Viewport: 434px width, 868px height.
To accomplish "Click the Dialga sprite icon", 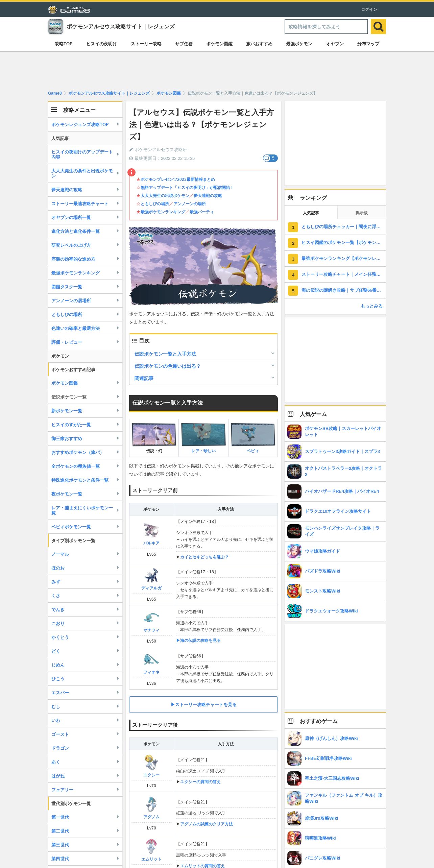I will [151, 575].
